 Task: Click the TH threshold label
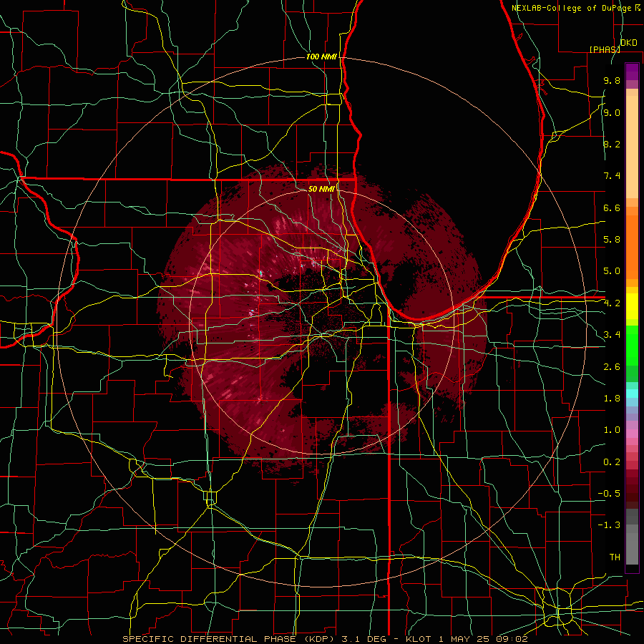coord(615,557)
